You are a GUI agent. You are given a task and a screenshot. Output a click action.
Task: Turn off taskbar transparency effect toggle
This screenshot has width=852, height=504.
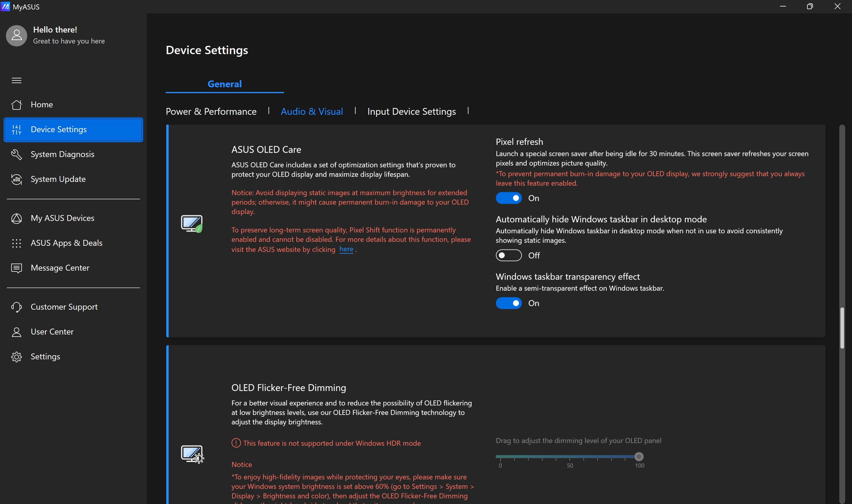pyautogui.click(x=508, y=303)
